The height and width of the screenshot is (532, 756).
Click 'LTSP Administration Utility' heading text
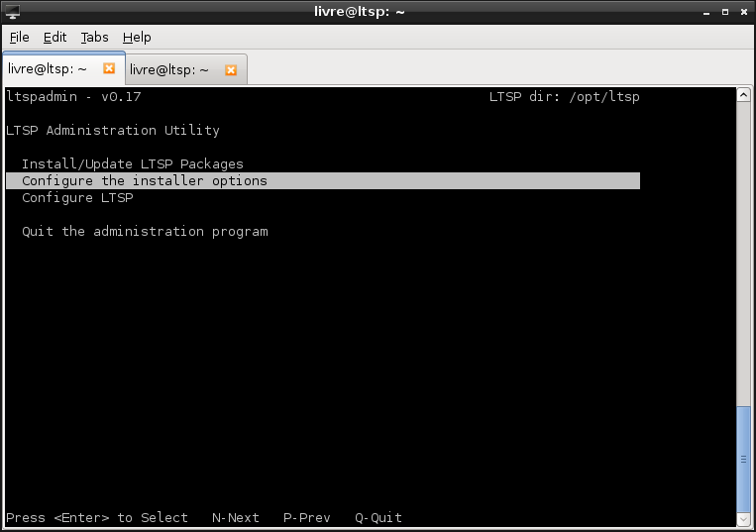click(113, 130)
